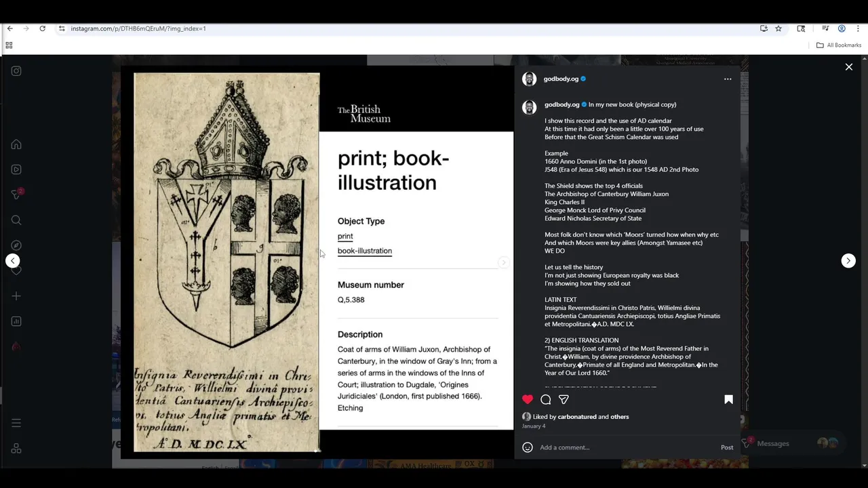The width and height of the screenshot is (868, 488).
Task: Click 'book-illustration' underlined text in image
Action: pyautogui.click(x=365, y=251)
